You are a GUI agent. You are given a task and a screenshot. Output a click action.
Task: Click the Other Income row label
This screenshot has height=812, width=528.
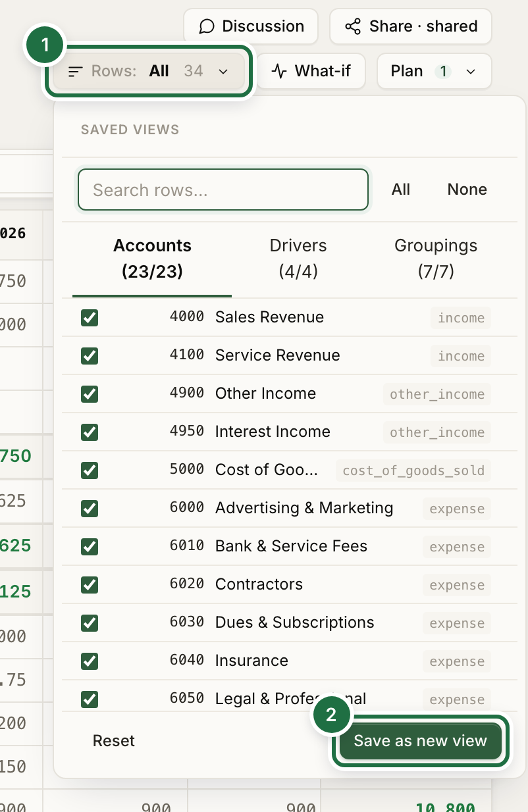[266, 393]
